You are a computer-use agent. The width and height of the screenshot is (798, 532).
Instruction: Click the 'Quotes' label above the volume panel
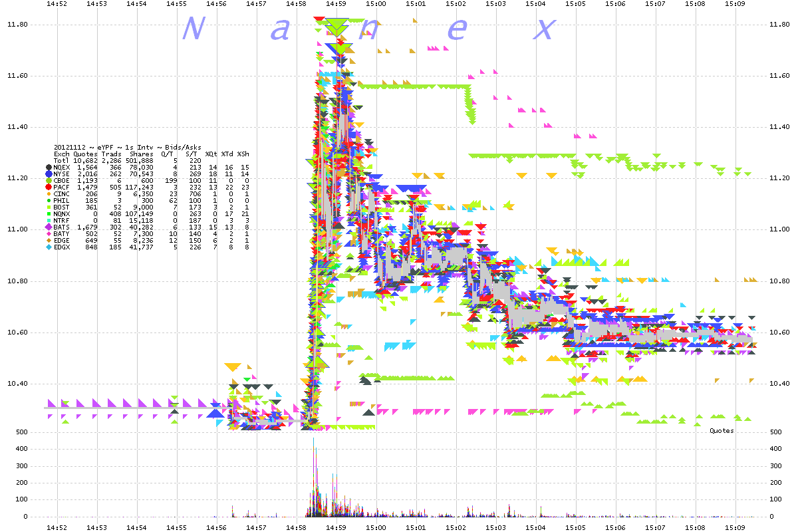coord(722,431)
